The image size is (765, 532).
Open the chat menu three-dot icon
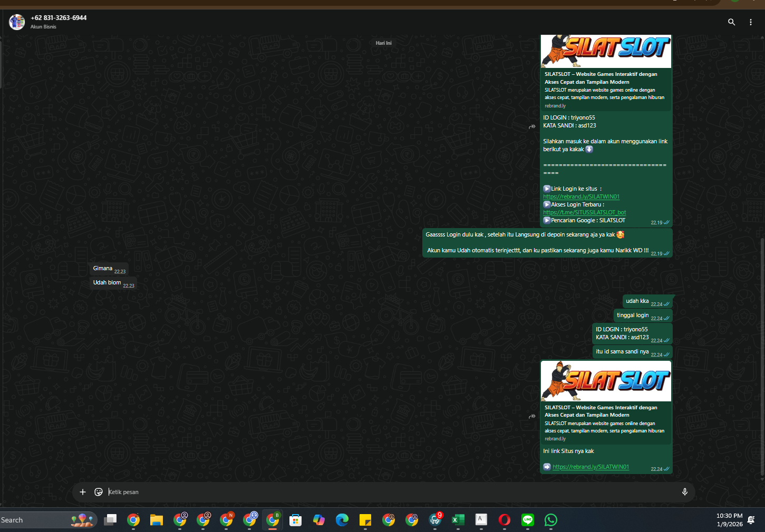click(x=751, y=22)
